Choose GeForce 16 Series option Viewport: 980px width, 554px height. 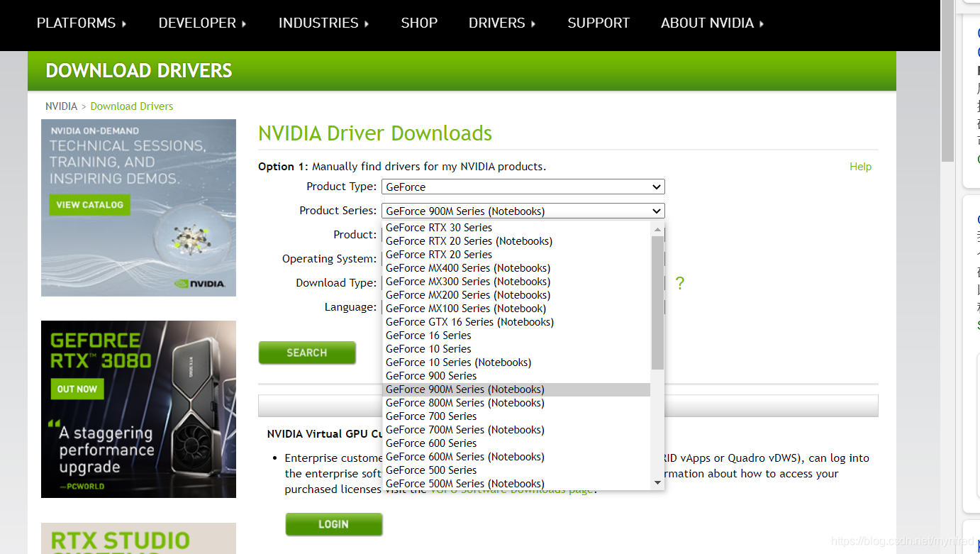(x=516, y=336)
